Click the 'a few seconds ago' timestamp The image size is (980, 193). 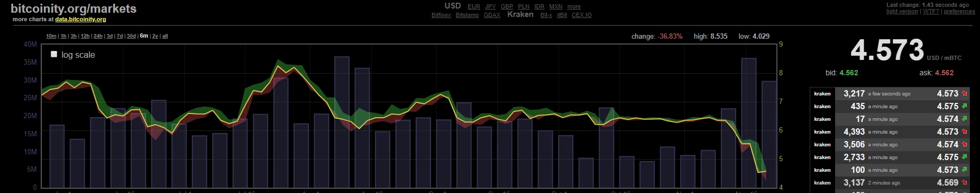(x=889, y=94)
